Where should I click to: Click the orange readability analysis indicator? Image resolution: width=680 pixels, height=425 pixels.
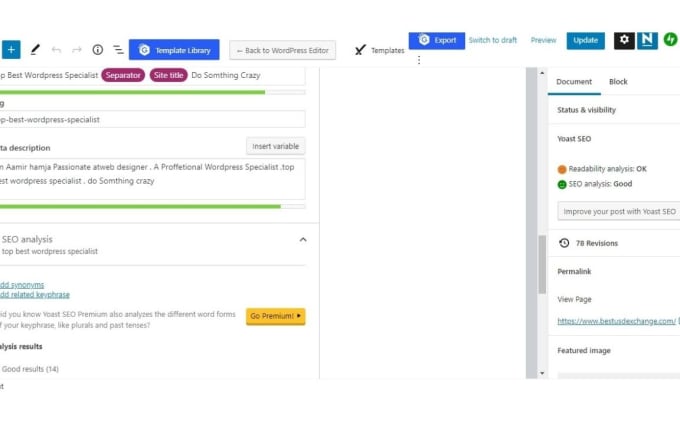pyautogui.click(x=562, y=169)
